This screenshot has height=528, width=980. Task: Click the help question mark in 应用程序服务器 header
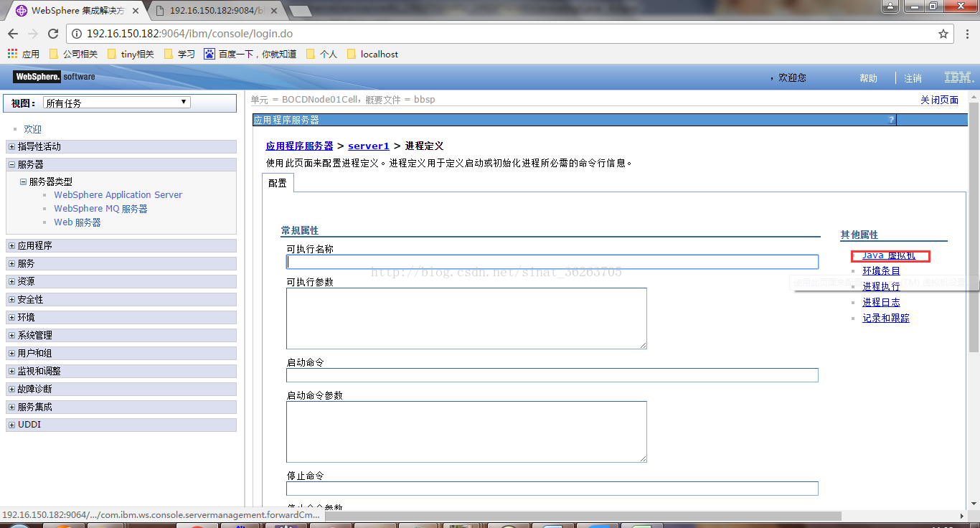tap(891, 120)
